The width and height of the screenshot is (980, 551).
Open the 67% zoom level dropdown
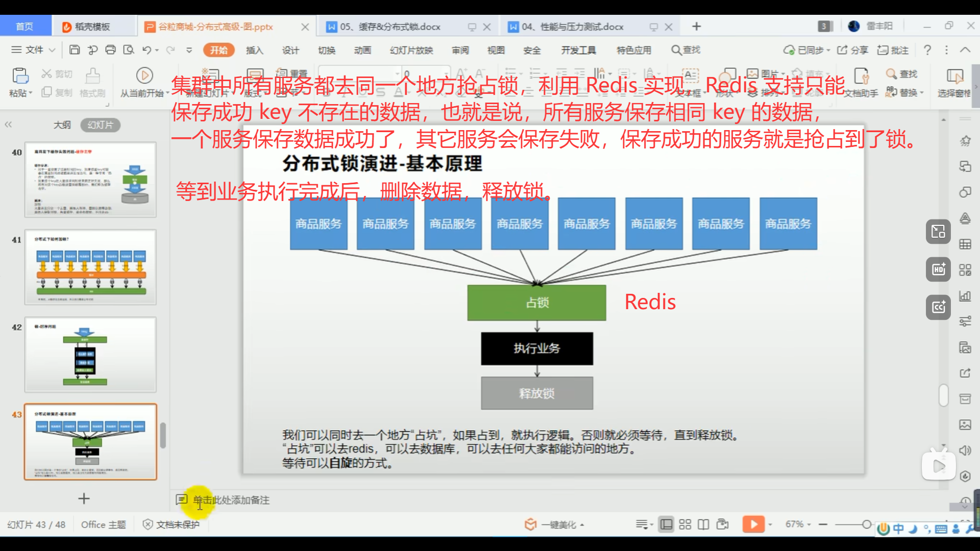pos(798,524)
